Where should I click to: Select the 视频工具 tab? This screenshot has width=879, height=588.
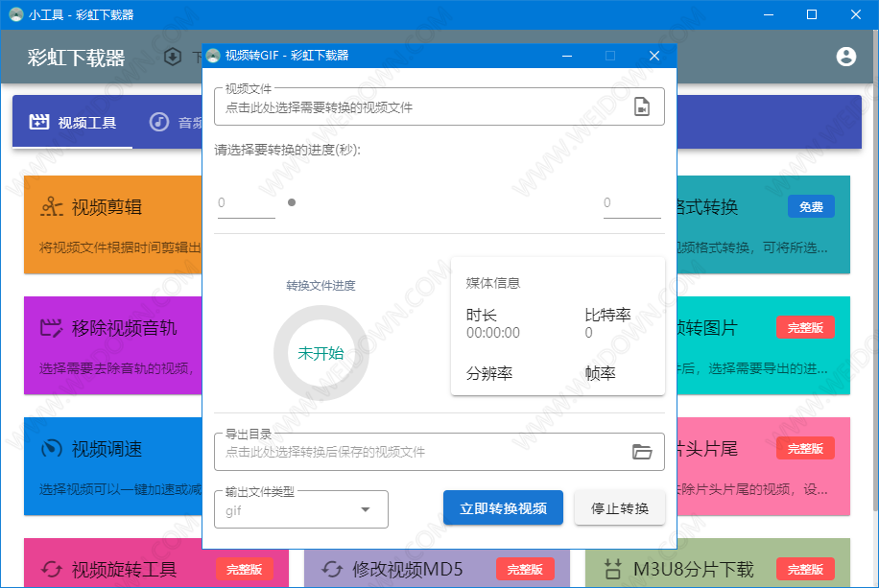tap(73, 122)
